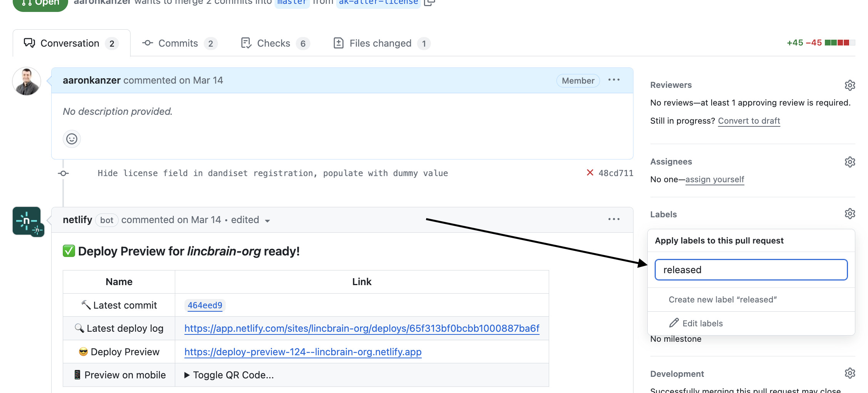Copy the ak-alter-license branch name
Image resolution: width=868 pixels, height=393 pixels.
click(x=430, y=2)
